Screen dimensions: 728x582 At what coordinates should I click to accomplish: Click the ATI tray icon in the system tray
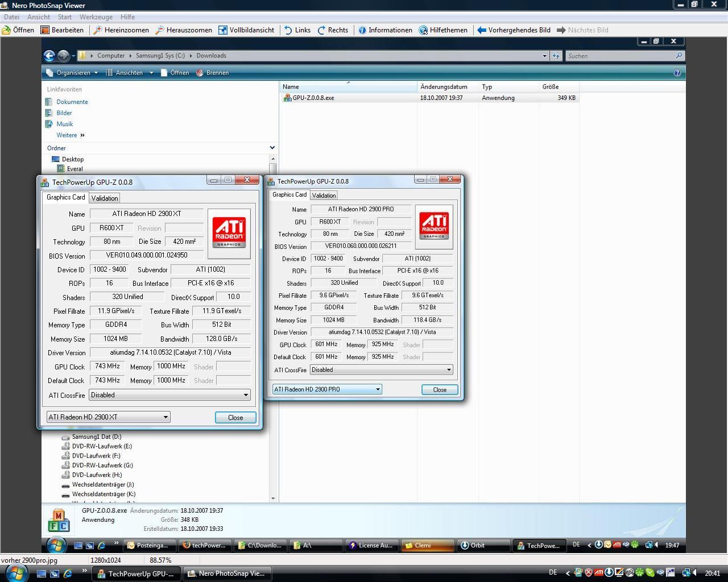point(599,573)
